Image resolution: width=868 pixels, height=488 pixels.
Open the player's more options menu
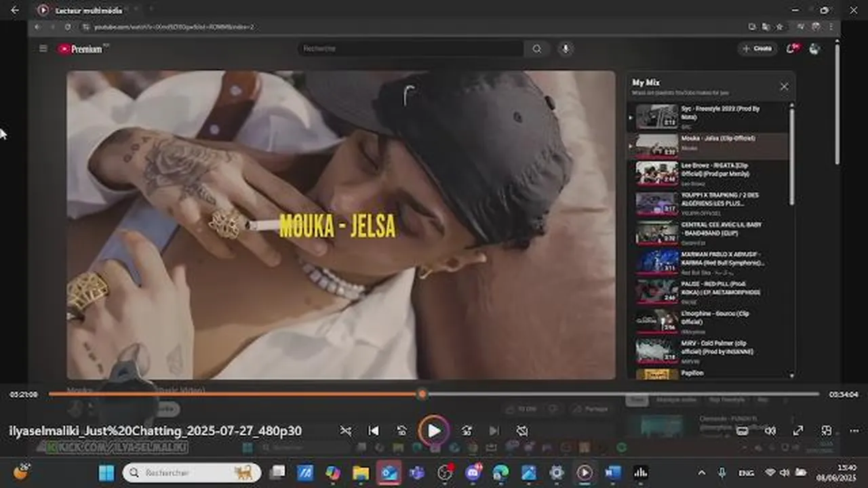[x=854, y=430]
